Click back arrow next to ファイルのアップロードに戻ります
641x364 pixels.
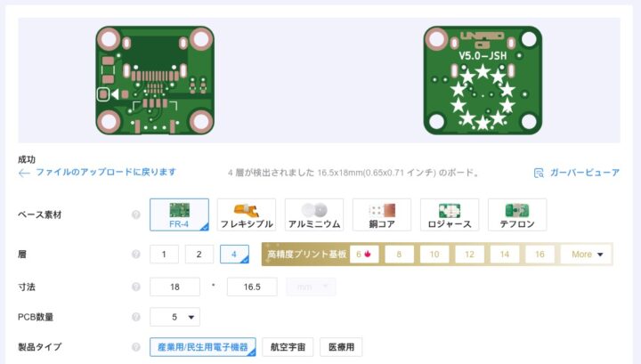(24, 174)
